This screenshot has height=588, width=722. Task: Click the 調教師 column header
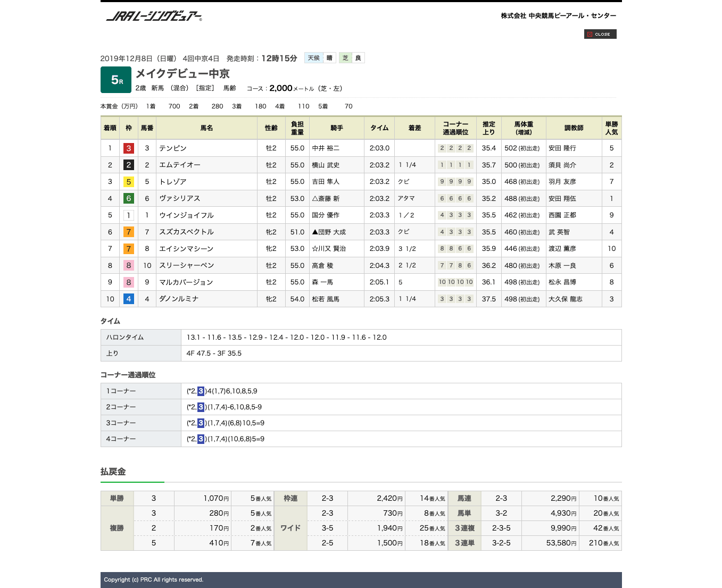pyautogui.click(x=574, y=128)
